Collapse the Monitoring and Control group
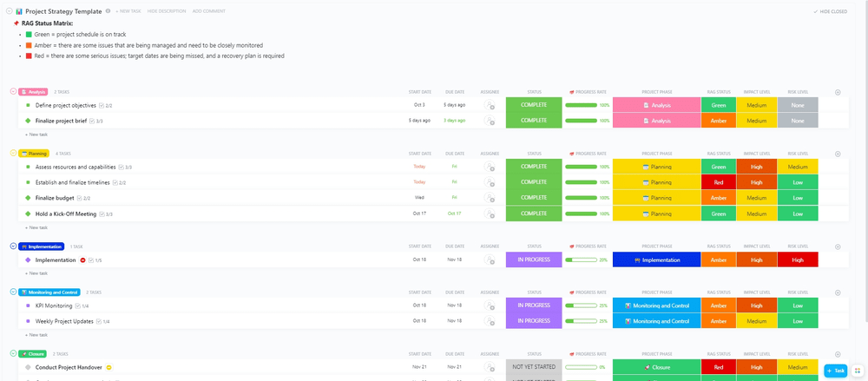The width and height of the screenshot is (868, 381). (13, 292)
